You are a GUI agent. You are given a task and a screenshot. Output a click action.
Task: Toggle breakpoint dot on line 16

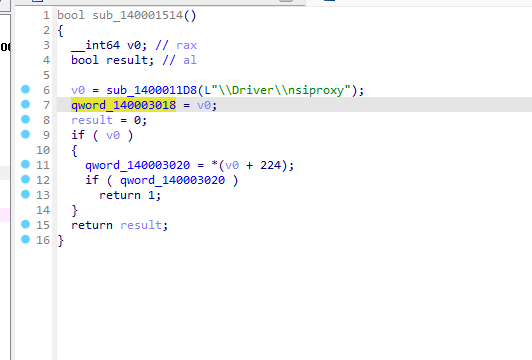click(25, 239)
